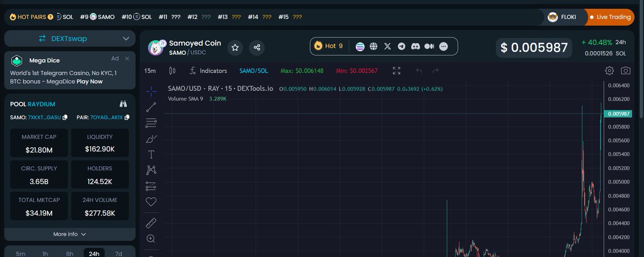Toggle chart fullscreen mode
The height and width of the screenshot is (257, 644).
coord(397,70)
